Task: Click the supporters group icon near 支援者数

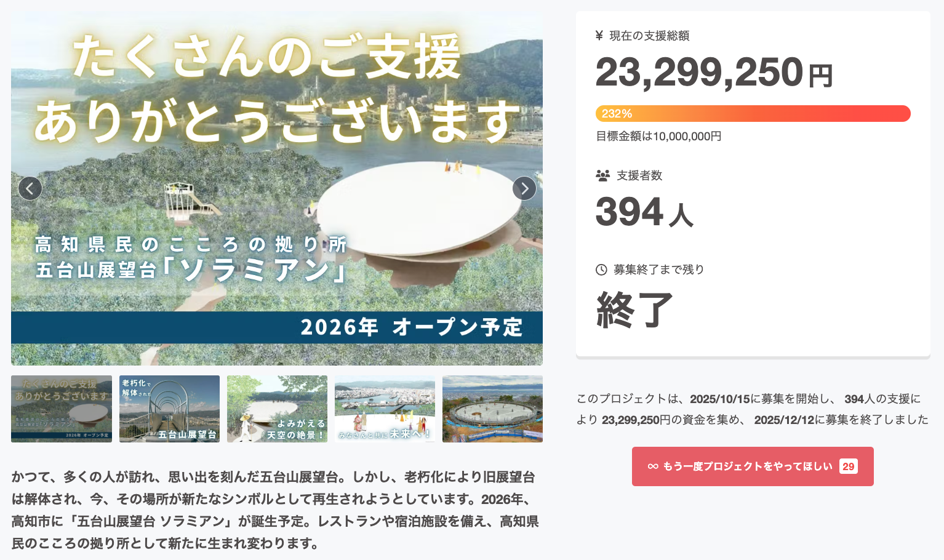Action: click(602, 175)
